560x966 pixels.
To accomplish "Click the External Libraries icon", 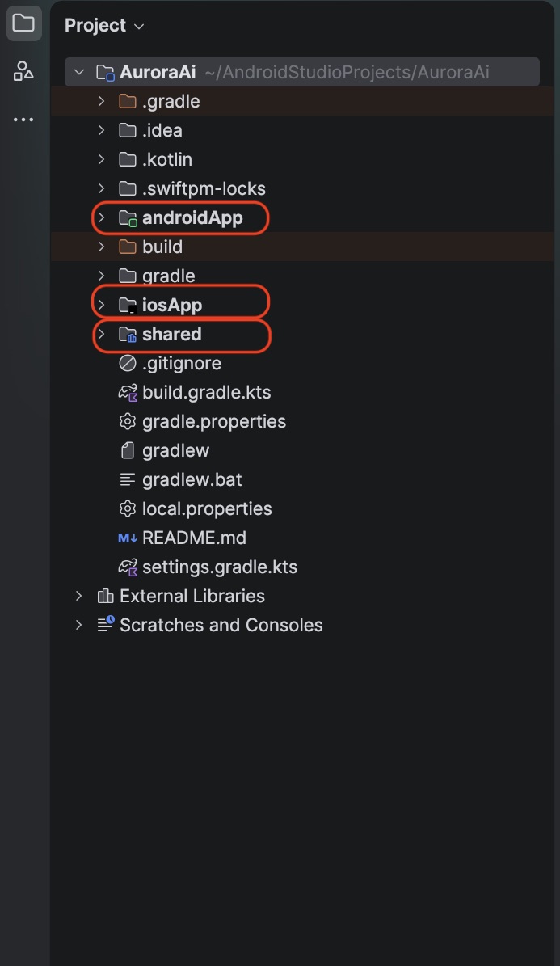I will click(105, 596).
